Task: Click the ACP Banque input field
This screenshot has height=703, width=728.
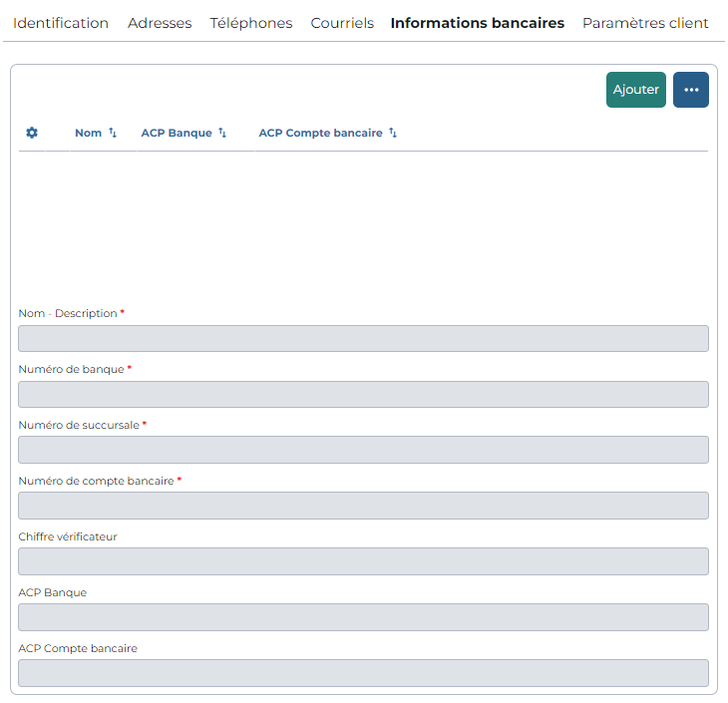Action: point(364,617)
